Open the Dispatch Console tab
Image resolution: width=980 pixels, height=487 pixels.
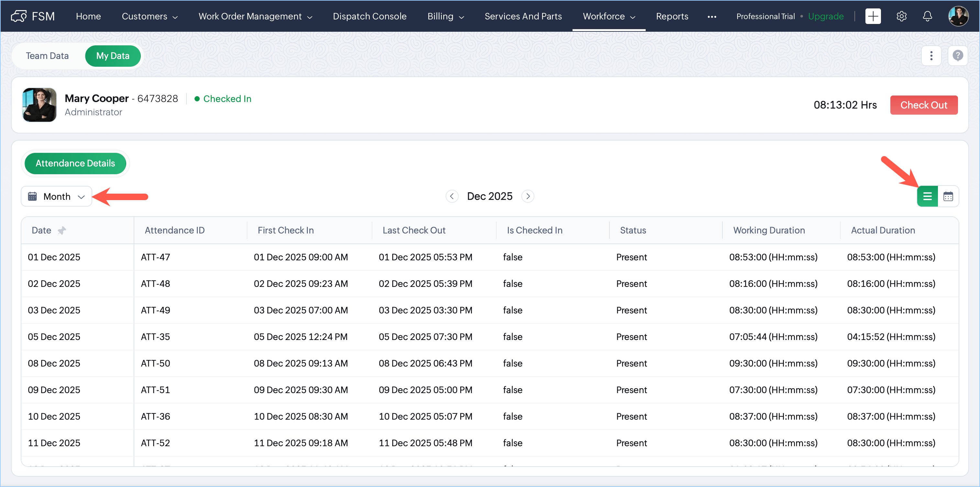click(369, 16)
